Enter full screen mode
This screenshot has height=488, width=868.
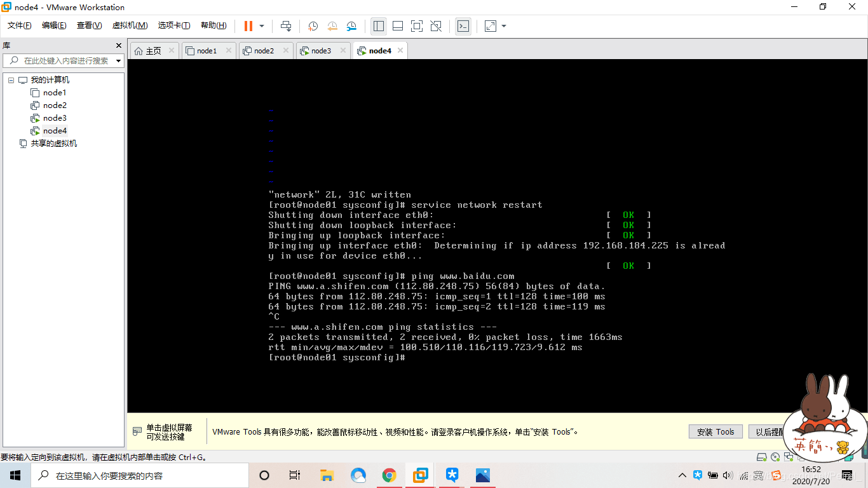coord(417,26)
